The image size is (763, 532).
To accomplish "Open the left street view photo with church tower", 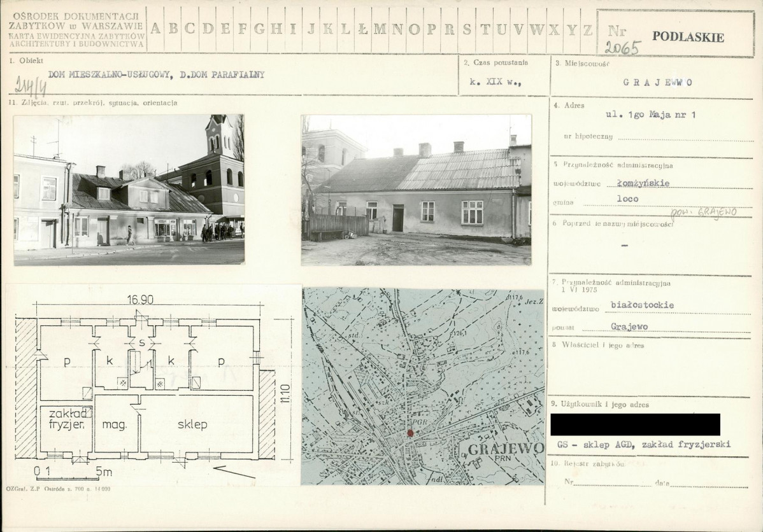I will [129, 190].
